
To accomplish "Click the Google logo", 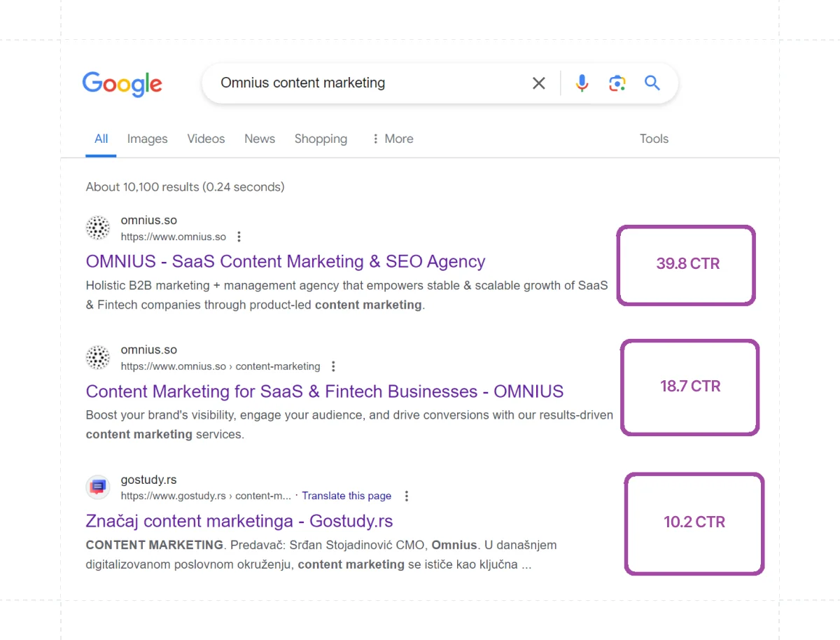I will click(x=122, y=84).
